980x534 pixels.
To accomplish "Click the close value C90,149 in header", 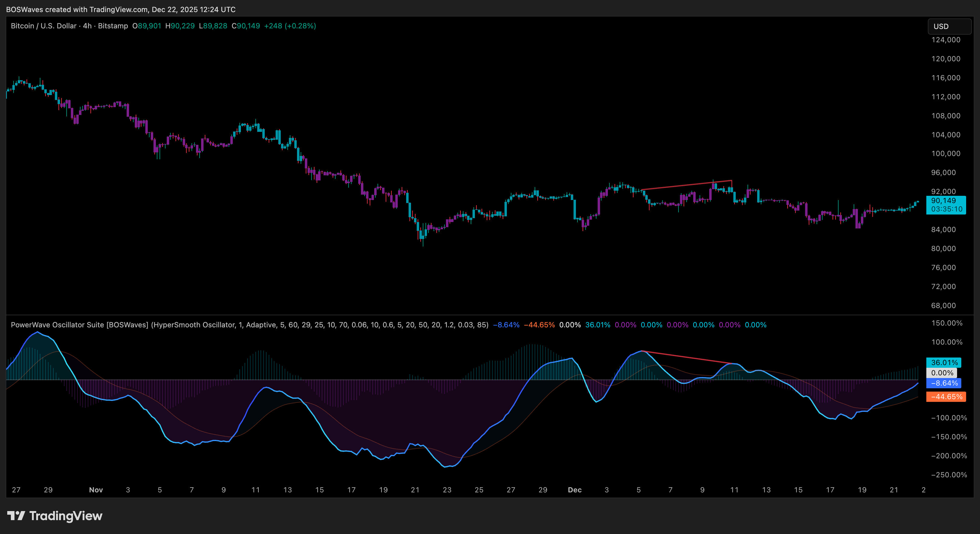I will (x=246, y=26).
